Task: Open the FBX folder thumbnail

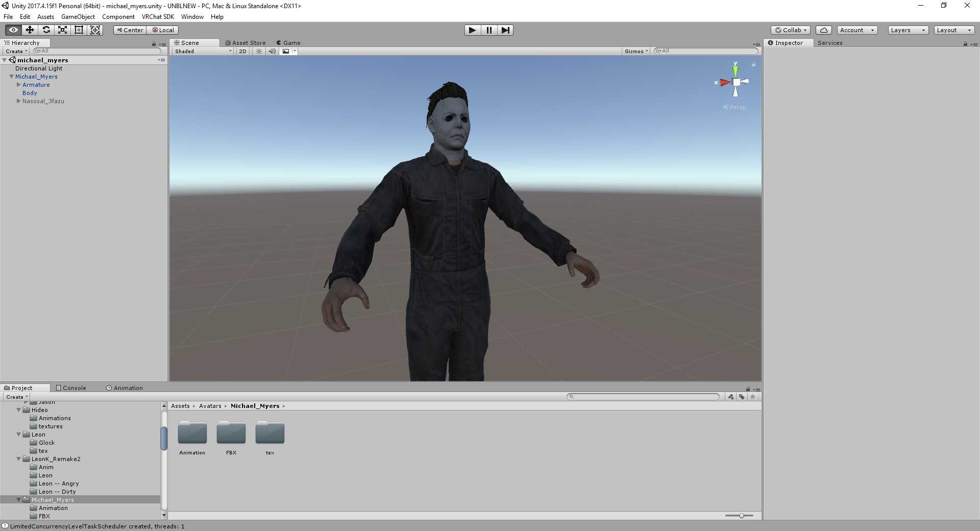Action: click(x=231, y=433)
